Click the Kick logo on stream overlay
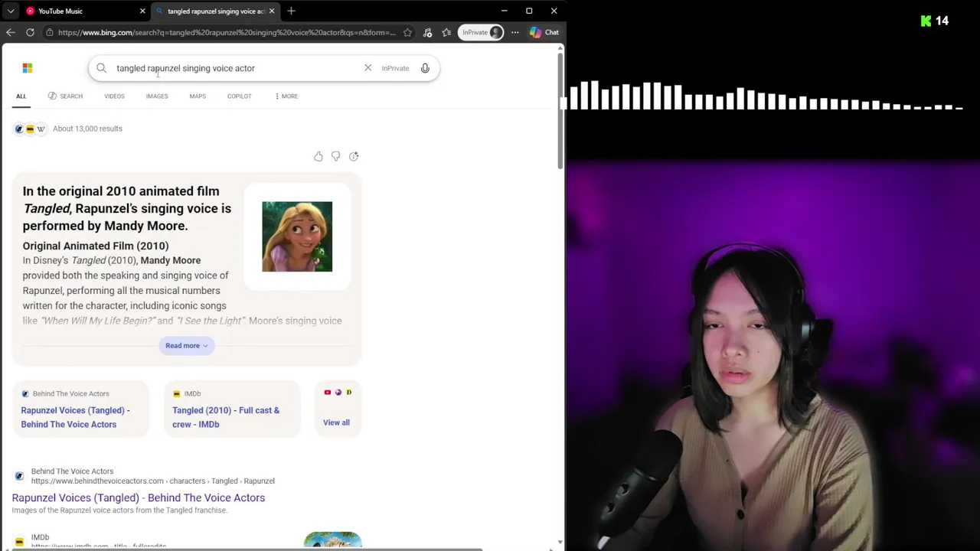This screenshot has height=551, width=980. tap(926, 21)
